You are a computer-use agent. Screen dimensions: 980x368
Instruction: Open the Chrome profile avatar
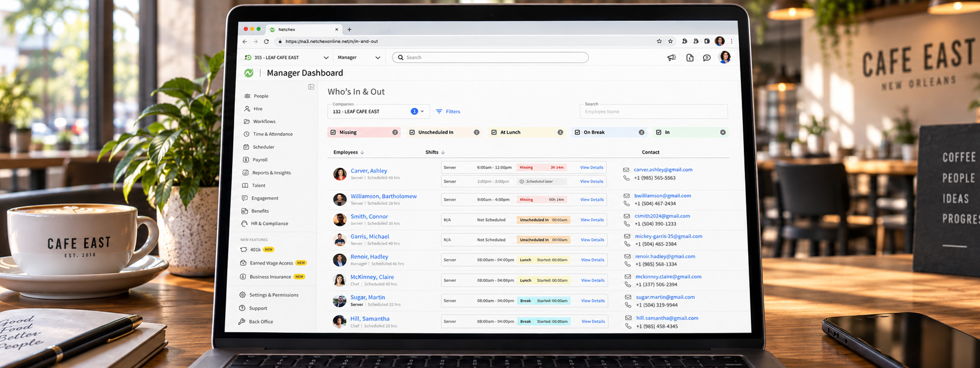point(720,41)
